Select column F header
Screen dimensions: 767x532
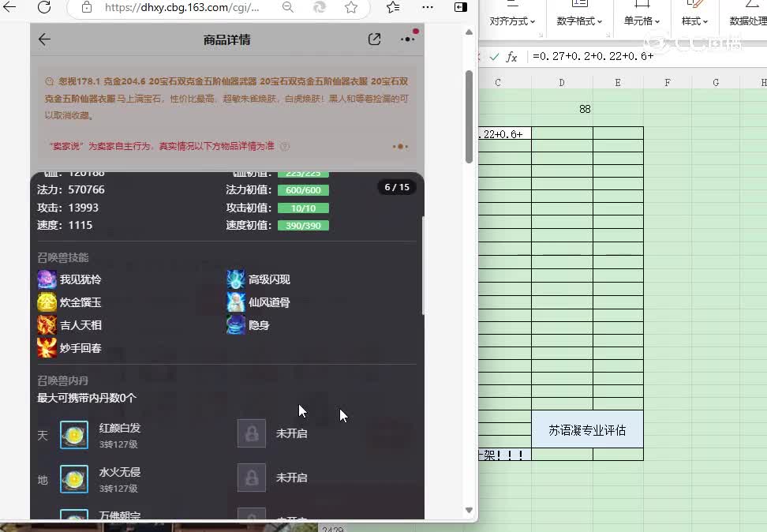click(668, 83)
